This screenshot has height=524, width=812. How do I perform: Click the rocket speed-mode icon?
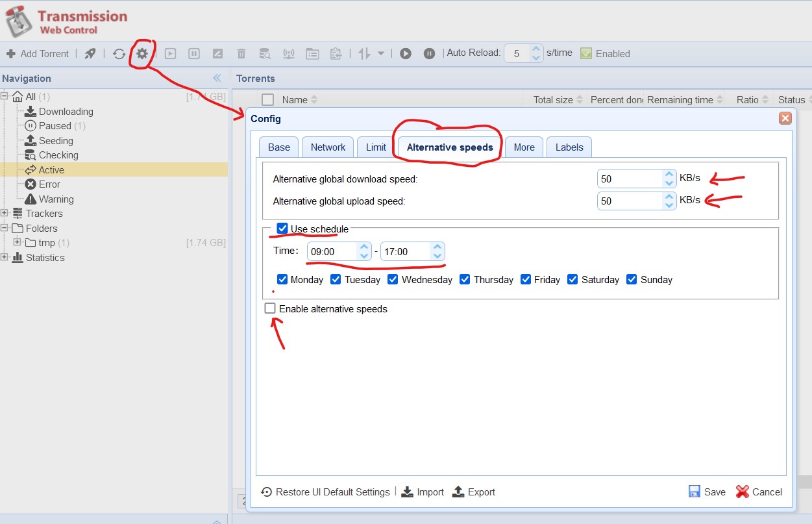click(x=90, y=54)
